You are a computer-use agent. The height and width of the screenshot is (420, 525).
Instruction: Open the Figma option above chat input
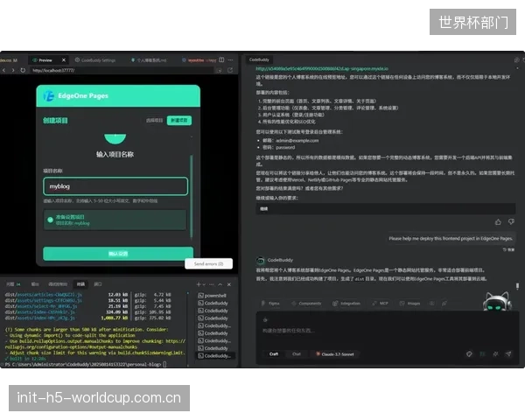[x=271, y=304]
